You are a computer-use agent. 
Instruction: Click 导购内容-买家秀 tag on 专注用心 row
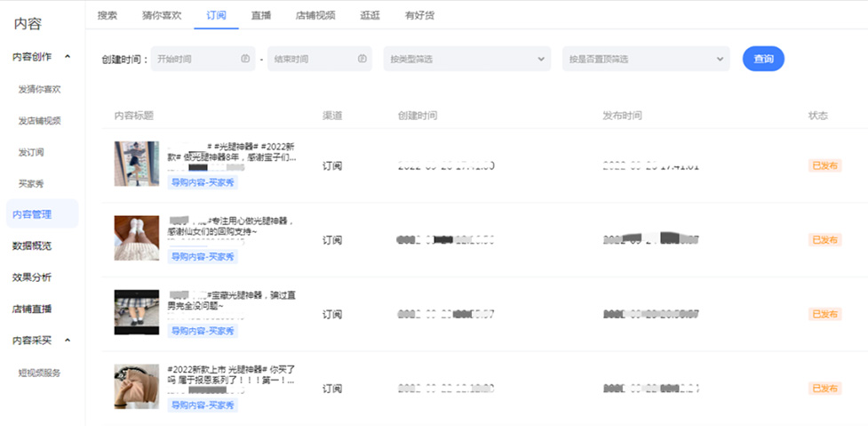pos(203,256)
